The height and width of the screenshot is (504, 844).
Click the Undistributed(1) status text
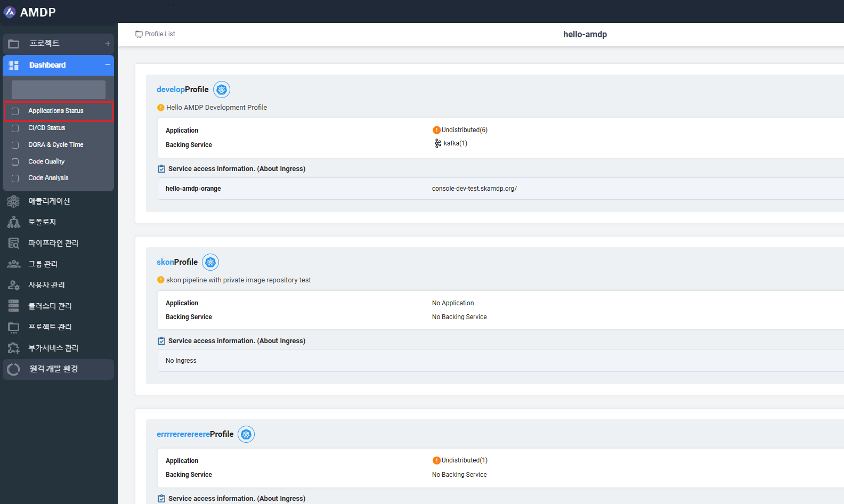point(465,460)
